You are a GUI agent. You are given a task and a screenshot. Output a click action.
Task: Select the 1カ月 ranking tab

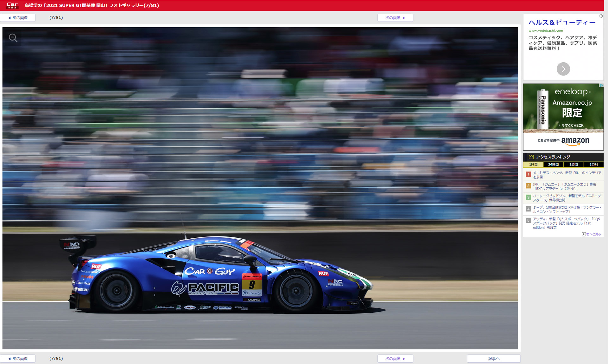point(593,165)
